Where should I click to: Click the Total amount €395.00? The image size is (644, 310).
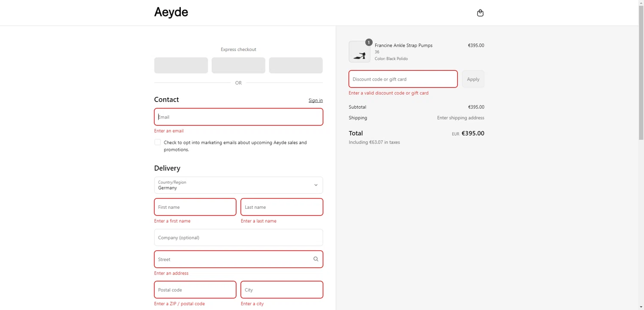473,133
